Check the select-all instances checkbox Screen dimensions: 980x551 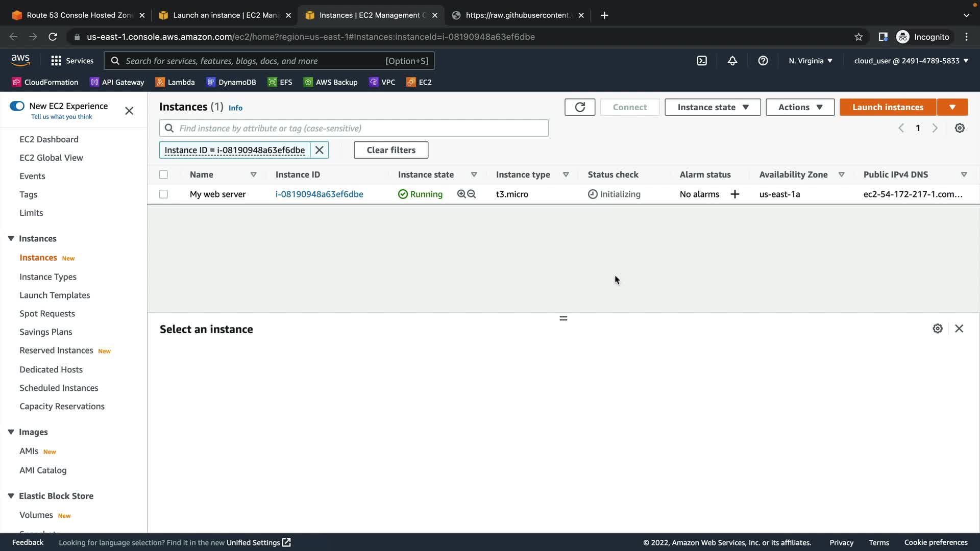[x=163, y=174]
